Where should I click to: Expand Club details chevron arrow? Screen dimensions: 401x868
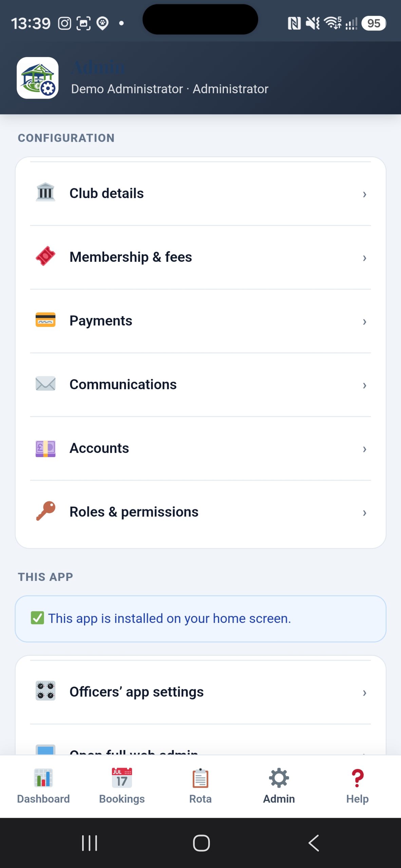point(364,194)
